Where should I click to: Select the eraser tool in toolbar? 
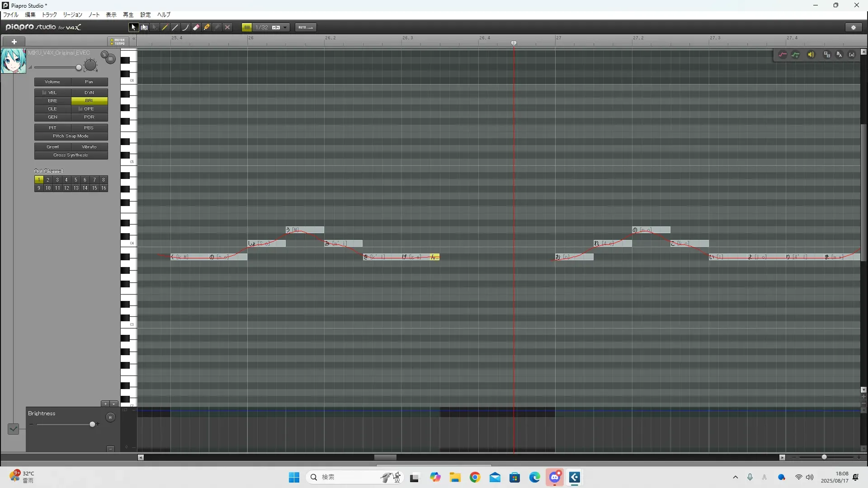tap(196, 28)
